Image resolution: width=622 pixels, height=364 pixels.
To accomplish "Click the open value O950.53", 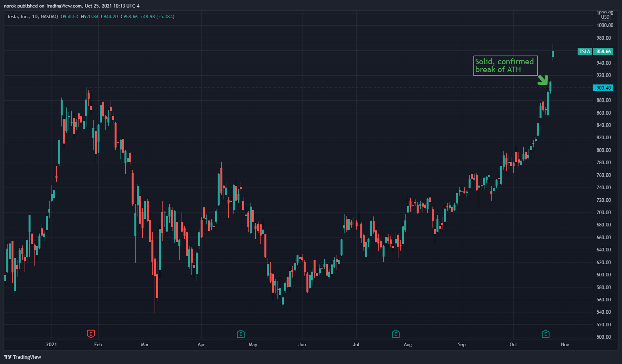I will tap(69, 17).
